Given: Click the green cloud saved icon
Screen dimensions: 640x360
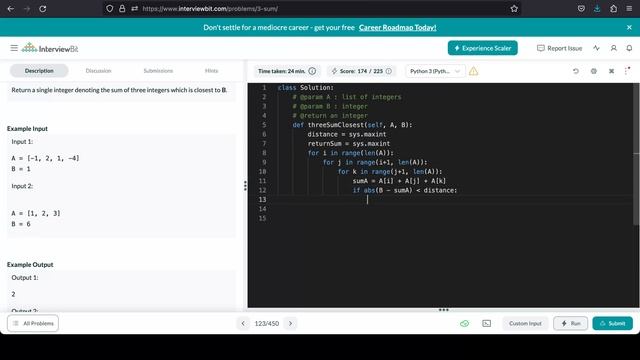Looking at the screenshot, I should (464, 323).
